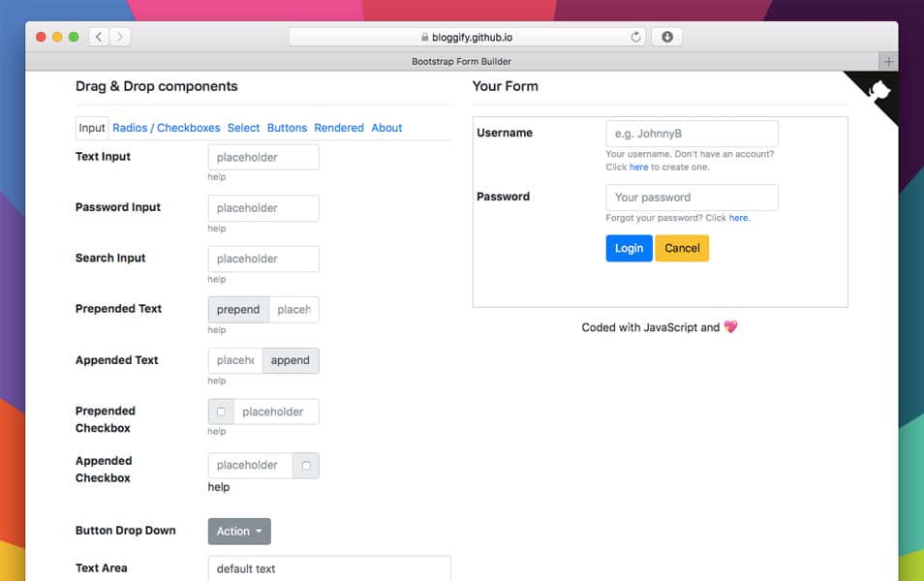Click the Text Area default text box

pyautogui.click(x=329, y=568)
